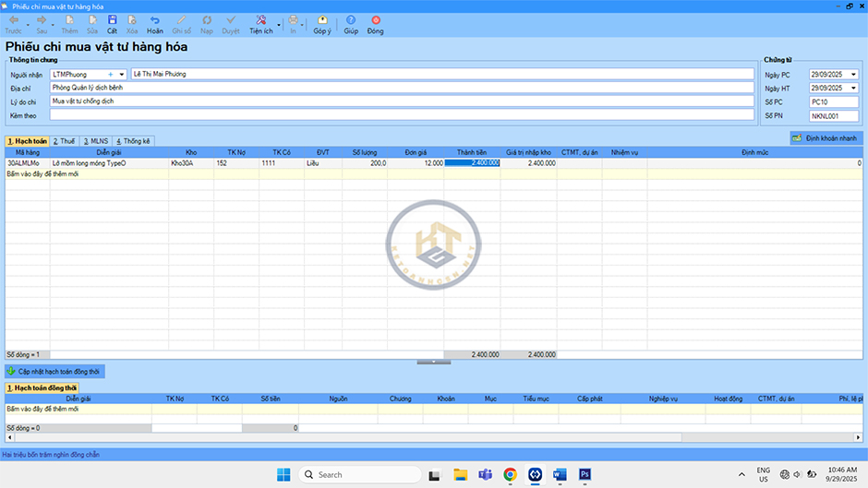The height and width of the screenshot is (488, 868).
Task: Open the Ngày HT date picker dropdown
Action: pos(853,88)
